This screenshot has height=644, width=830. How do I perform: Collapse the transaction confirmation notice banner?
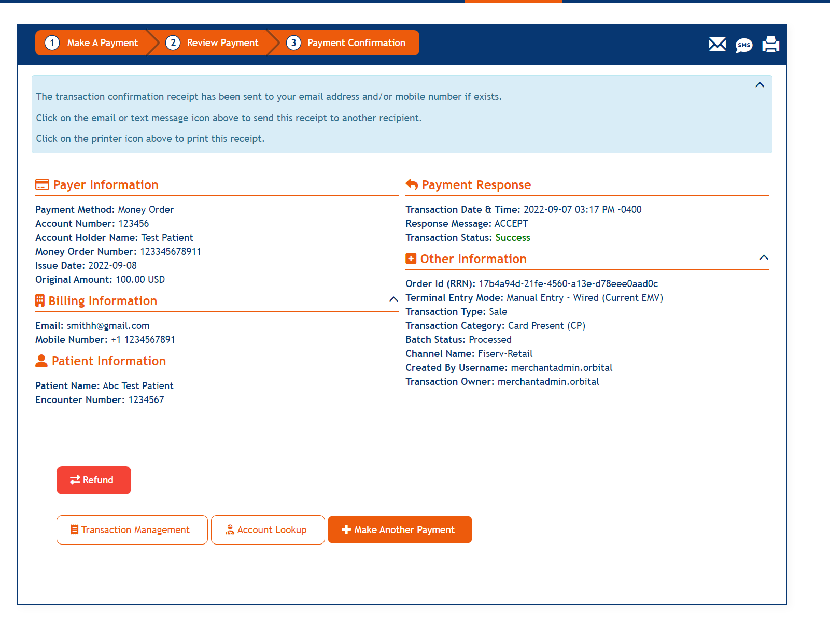tap(759, 85)
